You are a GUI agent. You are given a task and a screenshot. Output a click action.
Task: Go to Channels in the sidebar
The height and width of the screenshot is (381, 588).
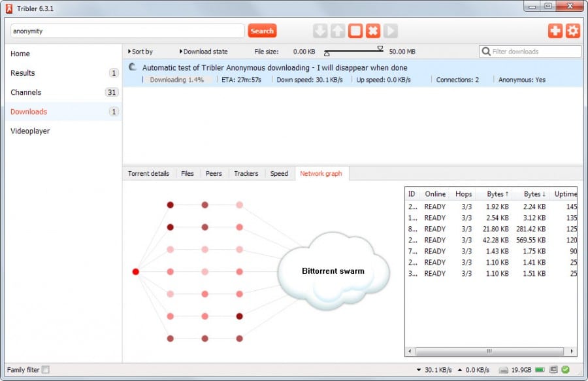(26, 92)
